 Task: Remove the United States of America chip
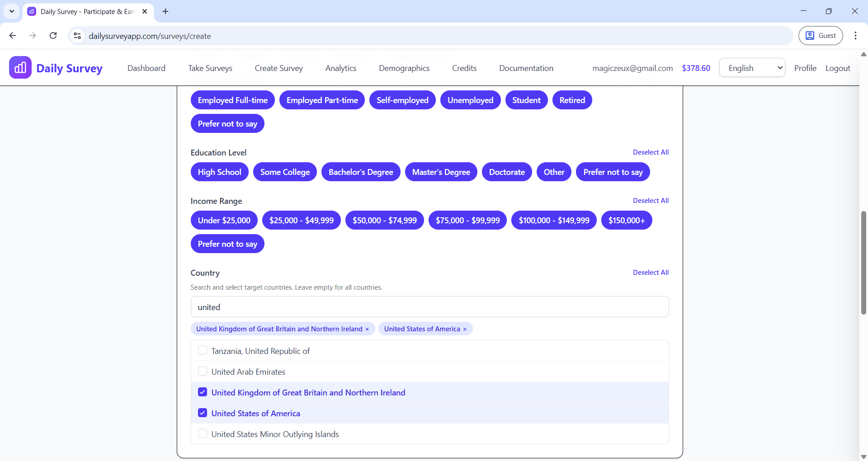[x=465, y=329]
